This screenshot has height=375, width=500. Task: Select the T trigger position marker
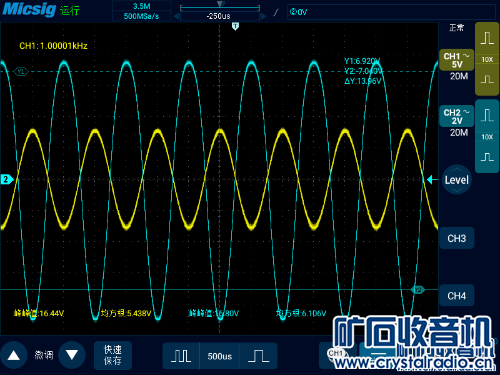coord(235,26)
